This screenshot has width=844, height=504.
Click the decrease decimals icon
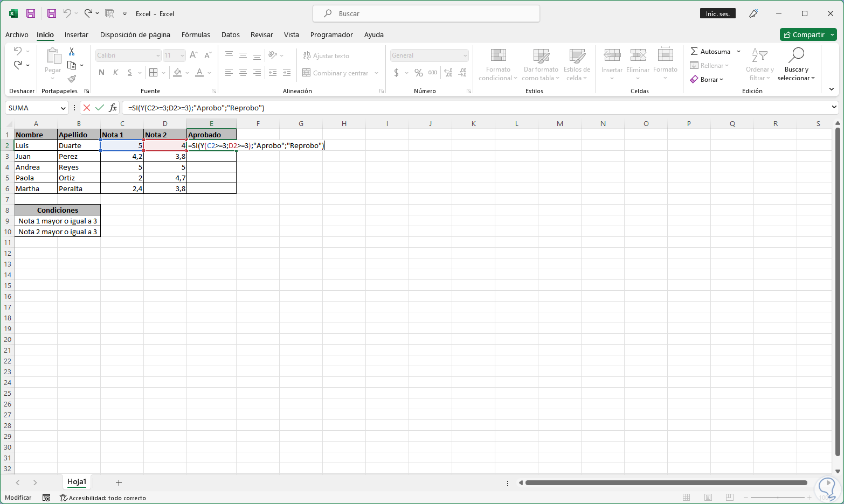pos(462,73)
